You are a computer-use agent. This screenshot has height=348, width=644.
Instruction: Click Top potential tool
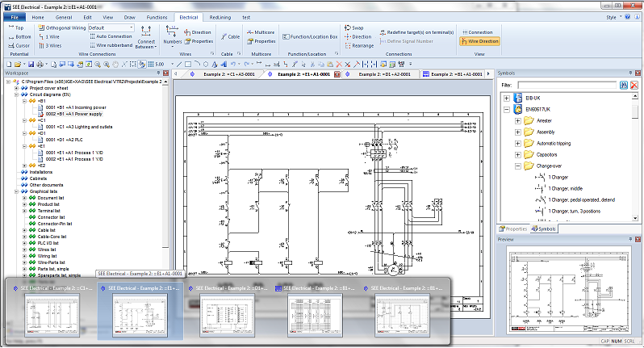tap(16, 28)
